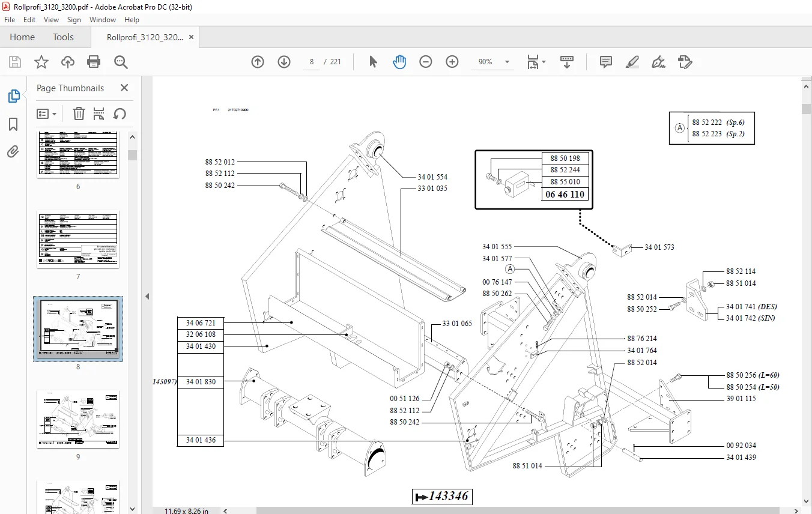The height and width of the screenshot is (514, 812).
Task: Click part number 88 76 214
Action: (642, 339)
